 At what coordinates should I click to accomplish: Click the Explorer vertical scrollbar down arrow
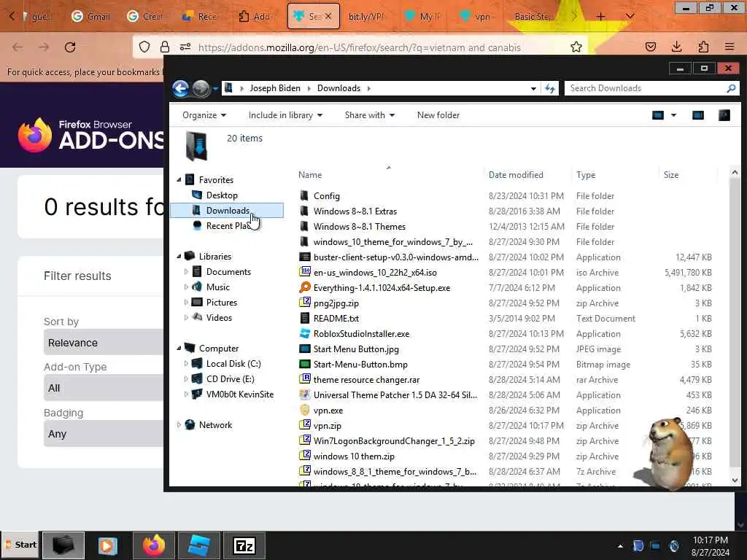coord(735,481)
